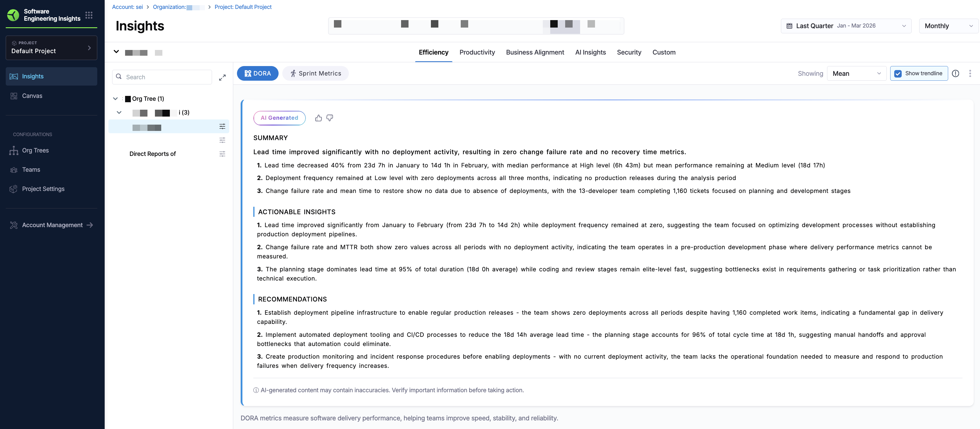Collapse the Org Tree (1) node
Viewport: 980px width, 429px height.
pos(115,98)
